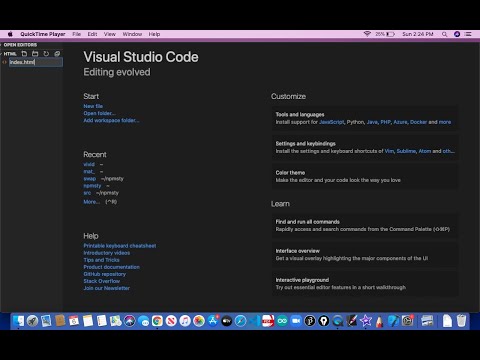Open the Edit menu

[x=92, y=34]
